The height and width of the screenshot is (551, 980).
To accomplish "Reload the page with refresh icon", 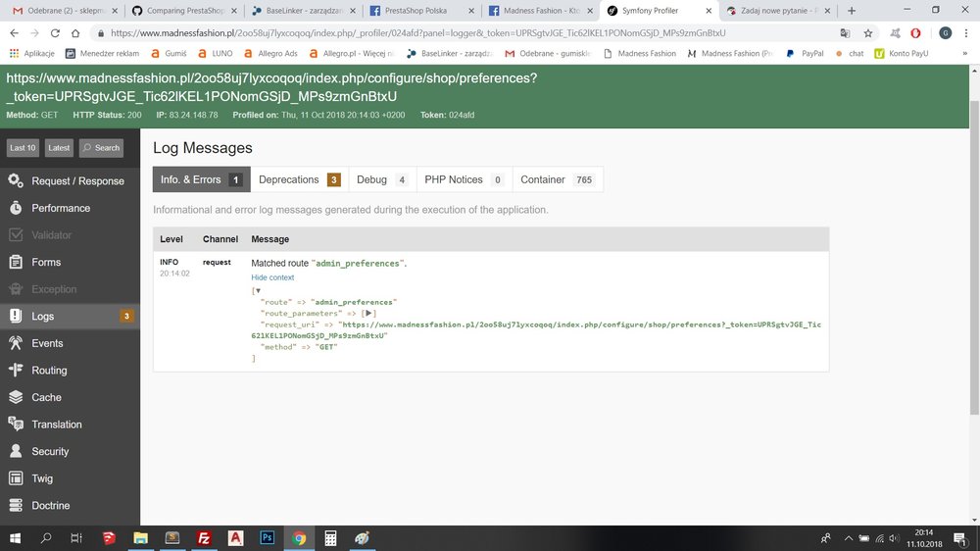I will point(55,33).
